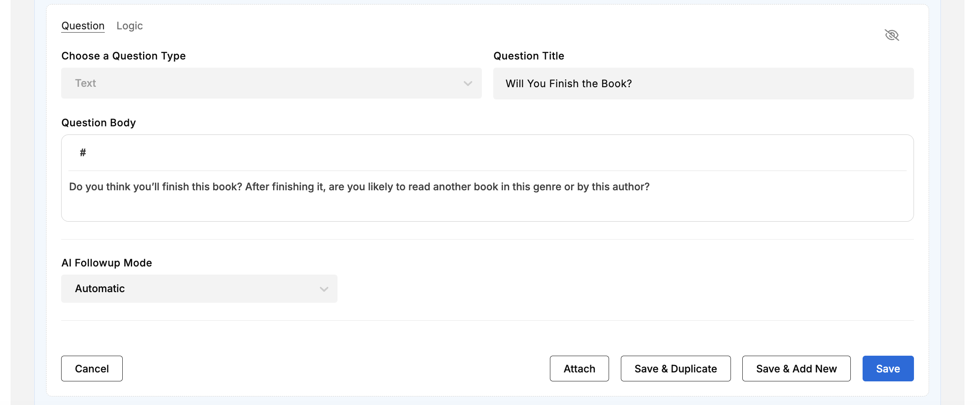Toggle the crossed-out eye visibility icon
Image resolution: width=980 pixels, height=405 pixels.
pos(892,35)
